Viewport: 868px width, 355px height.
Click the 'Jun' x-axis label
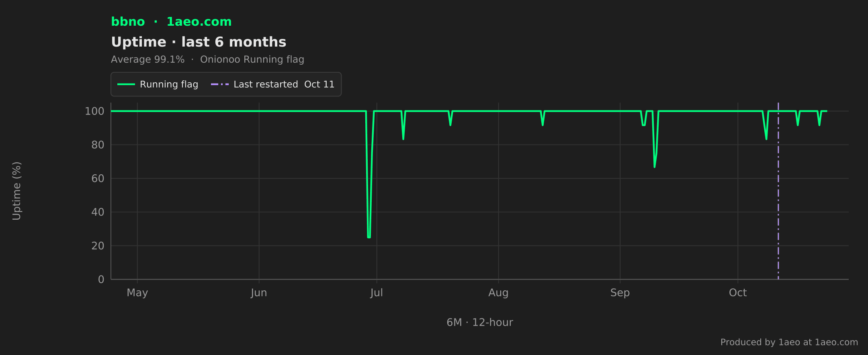click(259, 293)
